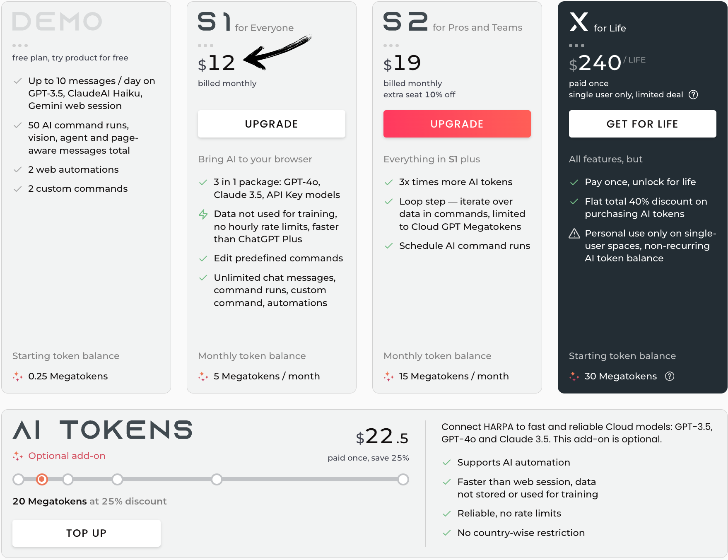
Task: Select the fourth token slider stop
Action: click(117, 479)
